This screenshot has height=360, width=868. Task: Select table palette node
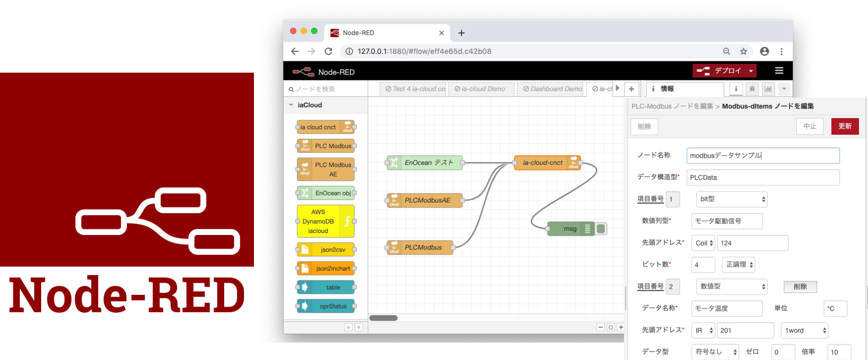pos(326,287)
